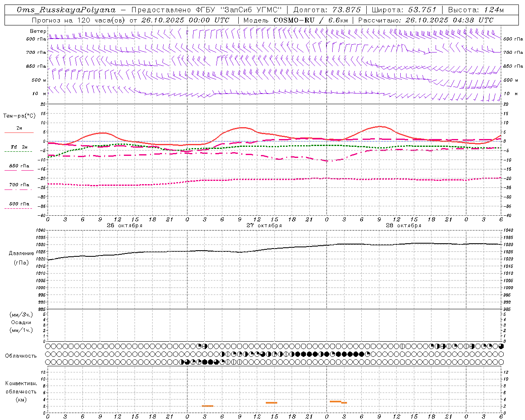Select the 'Высота: 124м' elevation text

[475, 10]
